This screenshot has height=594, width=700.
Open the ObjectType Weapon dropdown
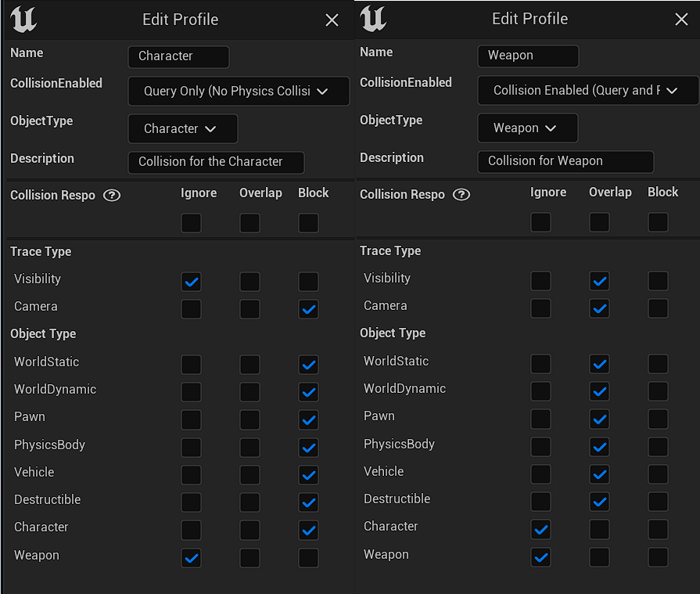pos(528,128)
